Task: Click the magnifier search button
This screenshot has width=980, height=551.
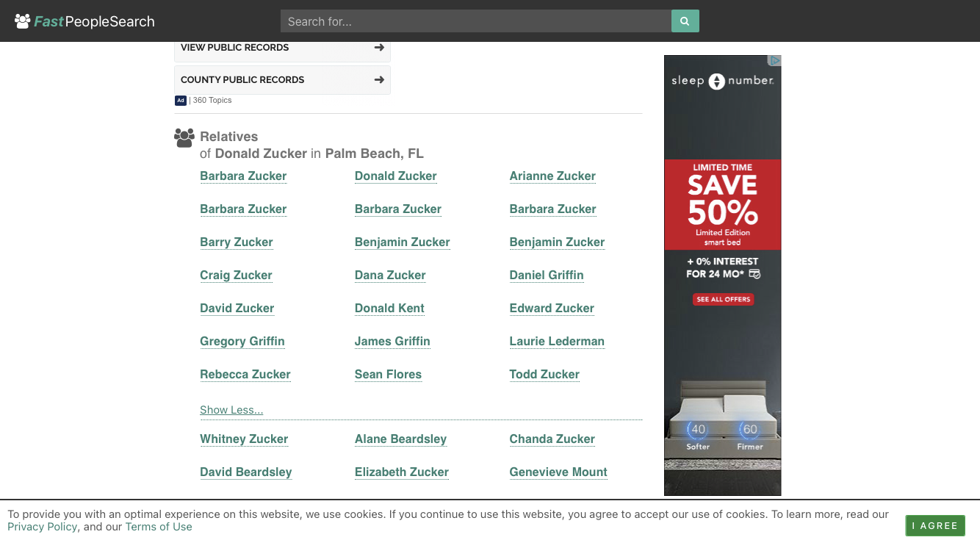Action: [685, 21]
